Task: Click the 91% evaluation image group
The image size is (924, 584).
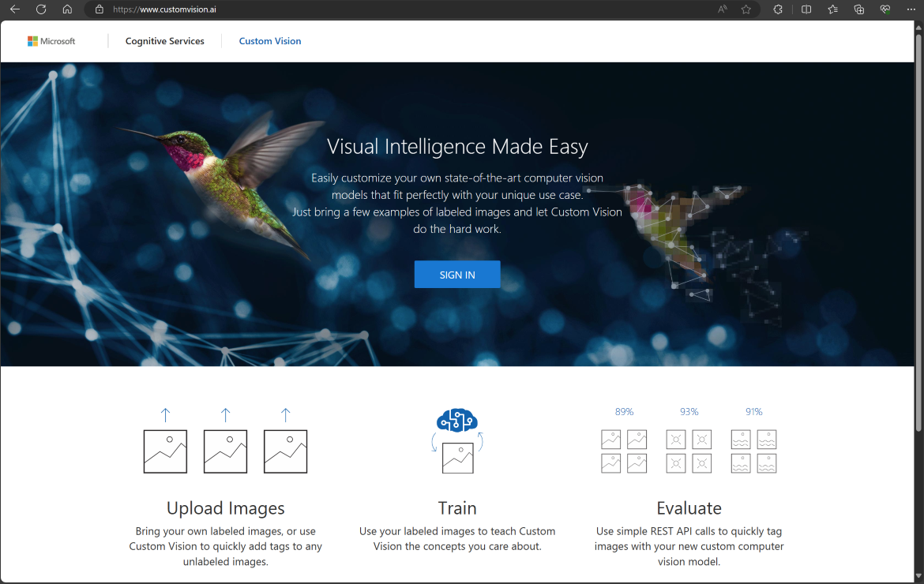Action: click(753, 451)
